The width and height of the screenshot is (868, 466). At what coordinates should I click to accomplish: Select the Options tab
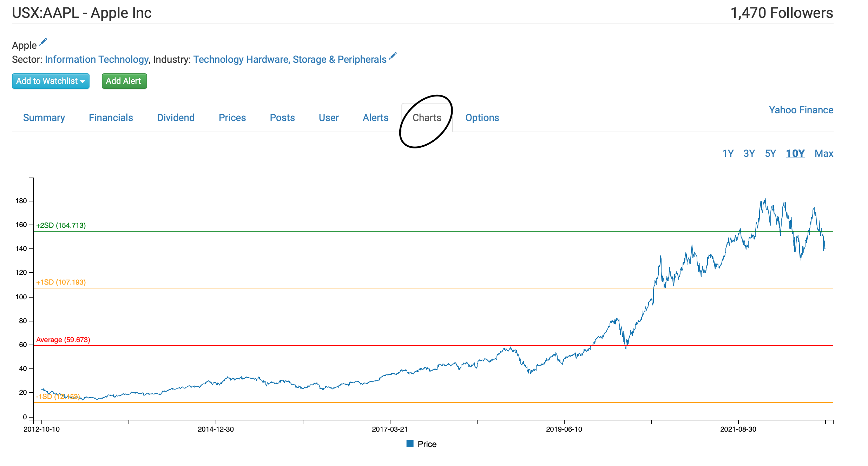coord(482,118)
